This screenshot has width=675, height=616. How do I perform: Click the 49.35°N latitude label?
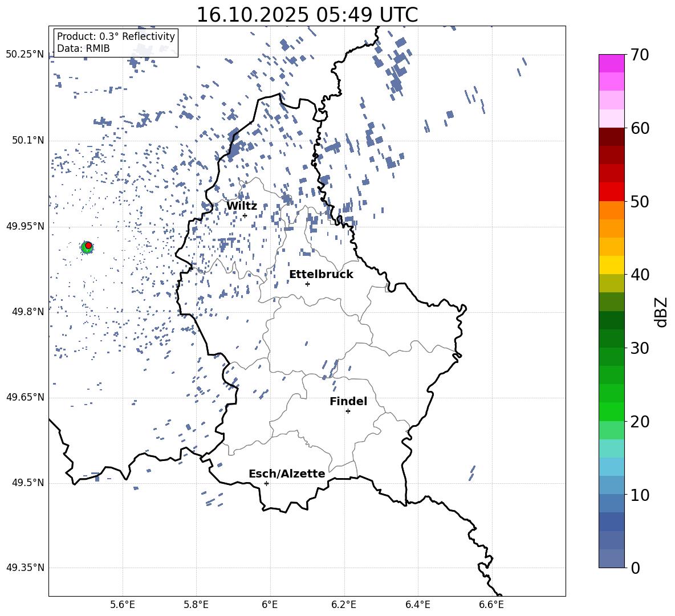(25, 568)
